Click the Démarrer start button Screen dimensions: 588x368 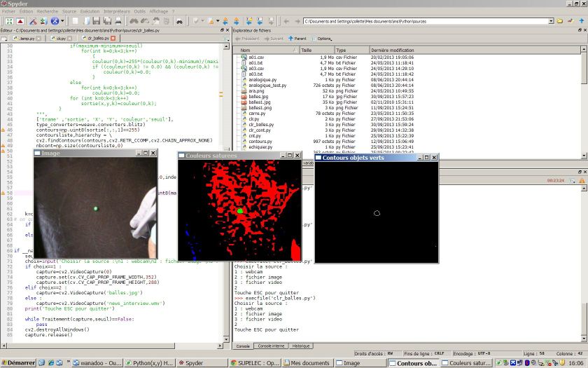coord(18,363)
